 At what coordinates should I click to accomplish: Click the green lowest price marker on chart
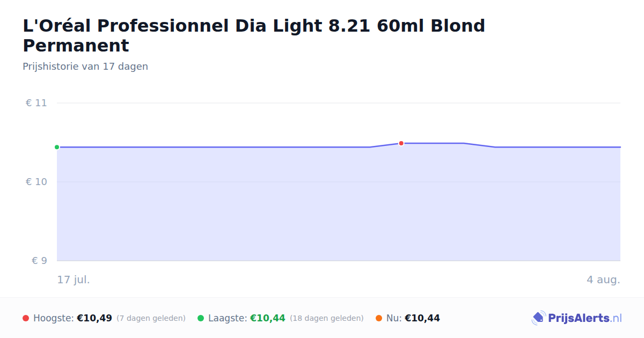tap(57, 147)
